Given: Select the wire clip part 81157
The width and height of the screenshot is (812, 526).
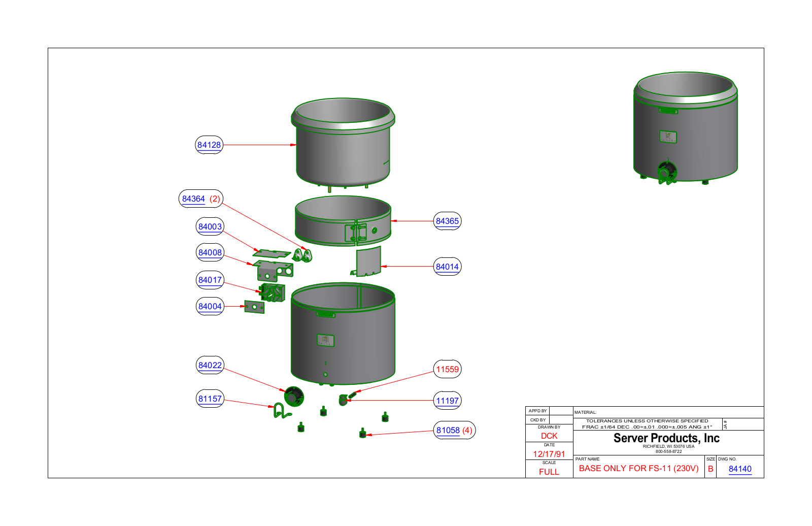Looking at the screenshot, I should pyautogui.click(x=282, y=410).
